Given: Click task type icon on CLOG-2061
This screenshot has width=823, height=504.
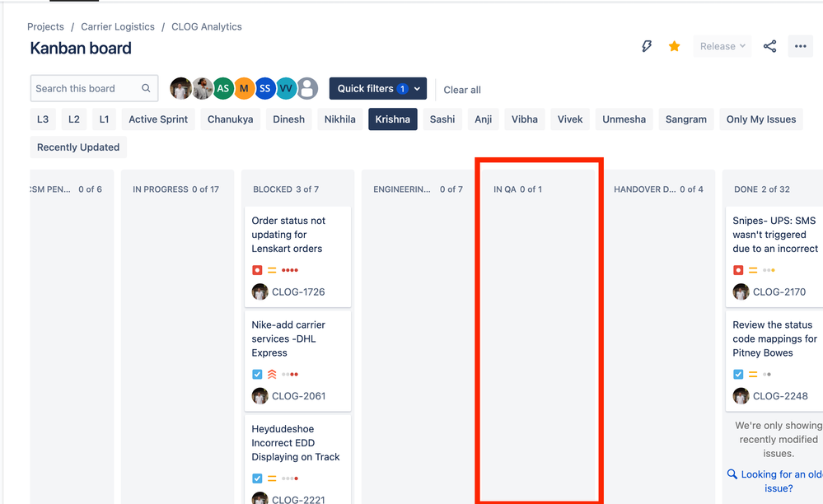Looking at the screenshot, I should click(257, 375).
